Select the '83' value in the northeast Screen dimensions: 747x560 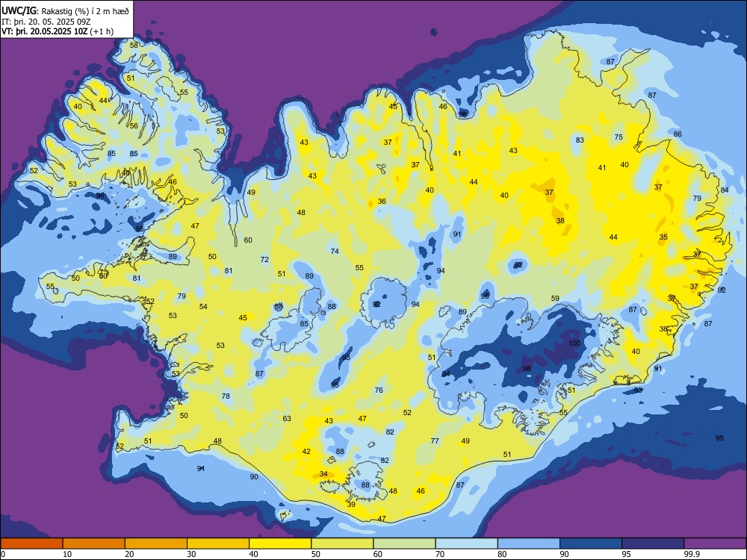click(x=580, y=140)
